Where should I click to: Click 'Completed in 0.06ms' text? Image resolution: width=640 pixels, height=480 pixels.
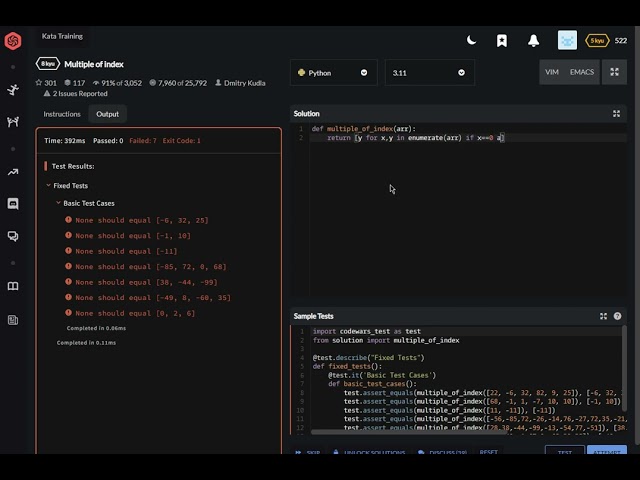(x=96, y=328)
